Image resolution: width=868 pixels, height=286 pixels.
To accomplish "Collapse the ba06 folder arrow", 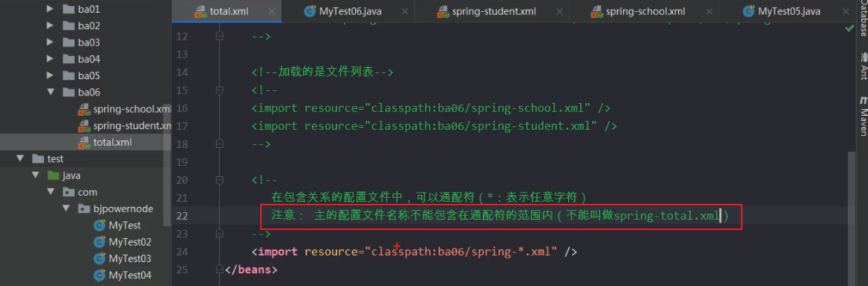I will (50, 93).
